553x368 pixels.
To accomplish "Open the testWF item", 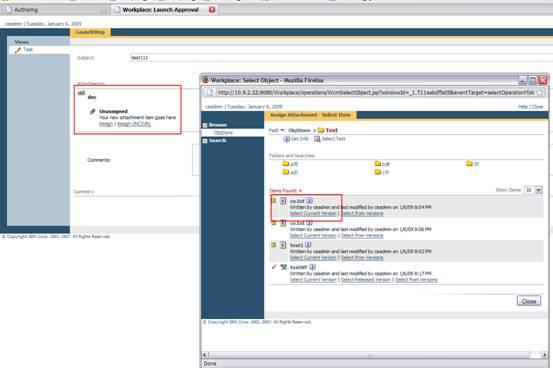I will (298, 267).
